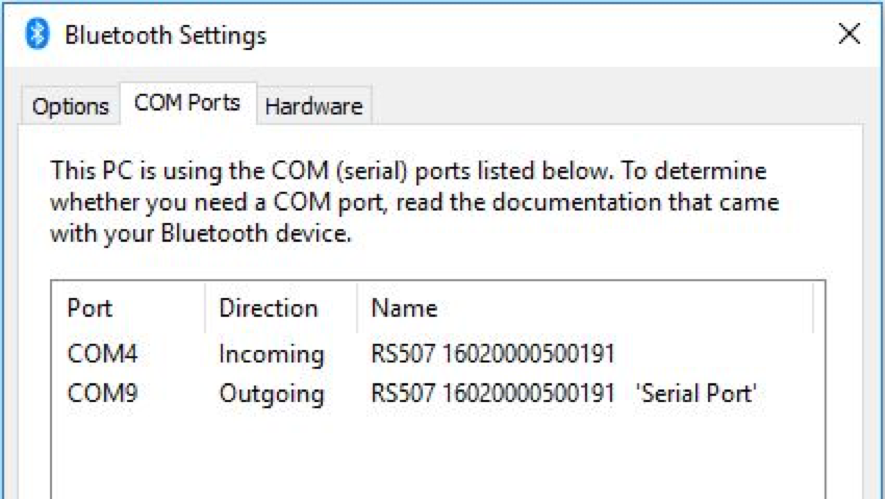
Task: Click the divider between Port and Direction headers
Action: click(x=205, y=308)
